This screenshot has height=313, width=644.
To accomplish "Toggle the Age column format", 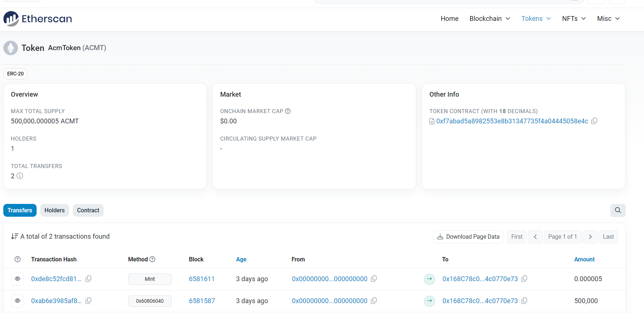I will coord(241,259).
